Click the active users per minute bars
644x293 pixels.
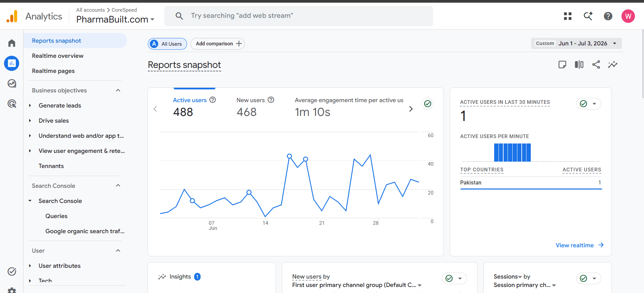512,153
